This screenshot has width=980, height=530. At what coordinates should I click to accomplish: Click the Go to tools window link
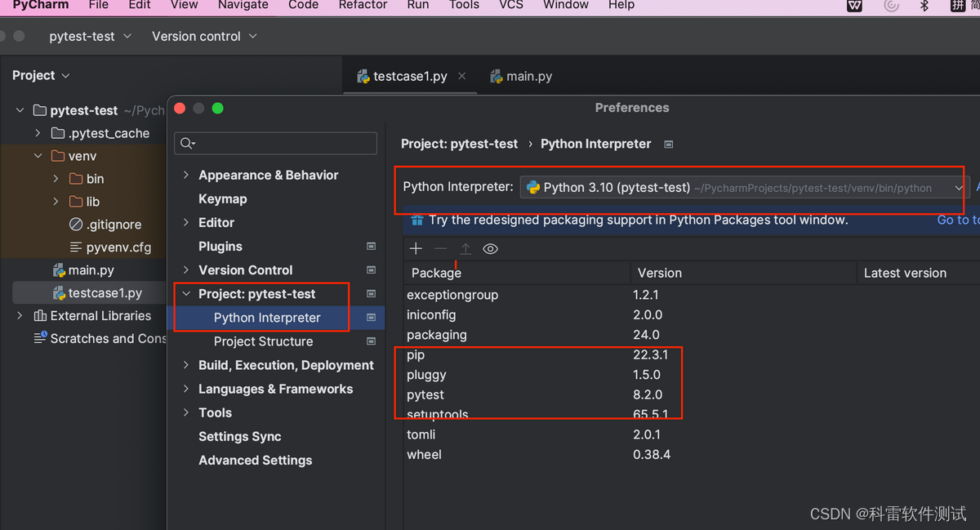[958, 220]
